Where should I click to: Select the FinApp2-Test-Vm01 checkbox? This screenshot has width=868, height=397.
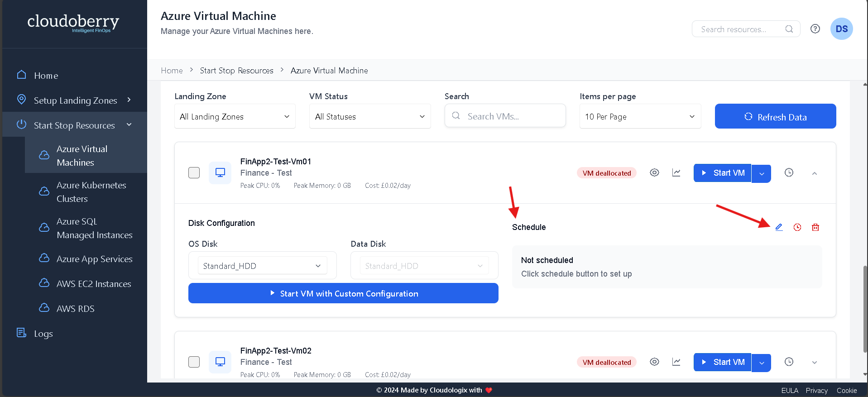click(x=194, y=173)
